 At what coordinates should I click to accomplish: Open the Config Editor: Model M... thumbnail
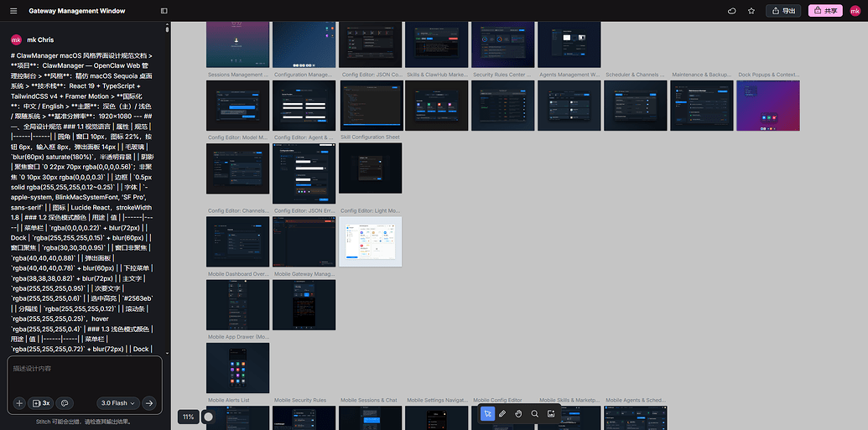click(237, 168)
